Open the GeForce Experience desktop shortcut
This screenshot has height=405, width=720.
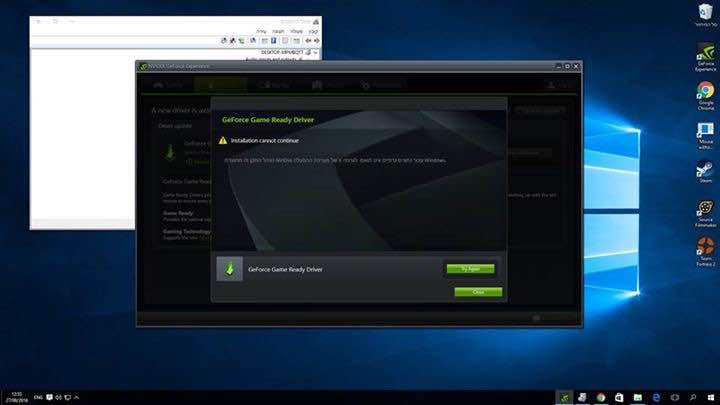pyautogui.click(x=705, y=57)
